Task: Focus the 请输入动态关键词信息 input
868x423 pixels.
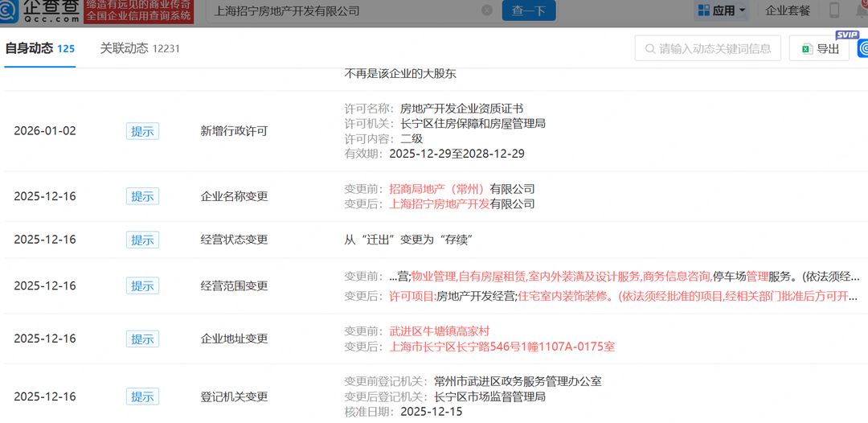Action: click(707, 49)
